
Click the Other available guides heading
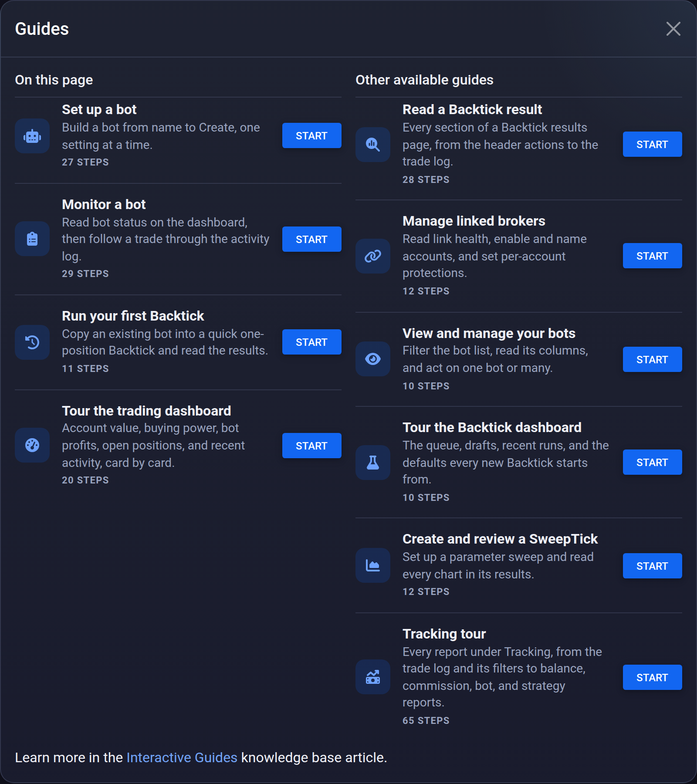pyautogui.click(x=424, y=80)
